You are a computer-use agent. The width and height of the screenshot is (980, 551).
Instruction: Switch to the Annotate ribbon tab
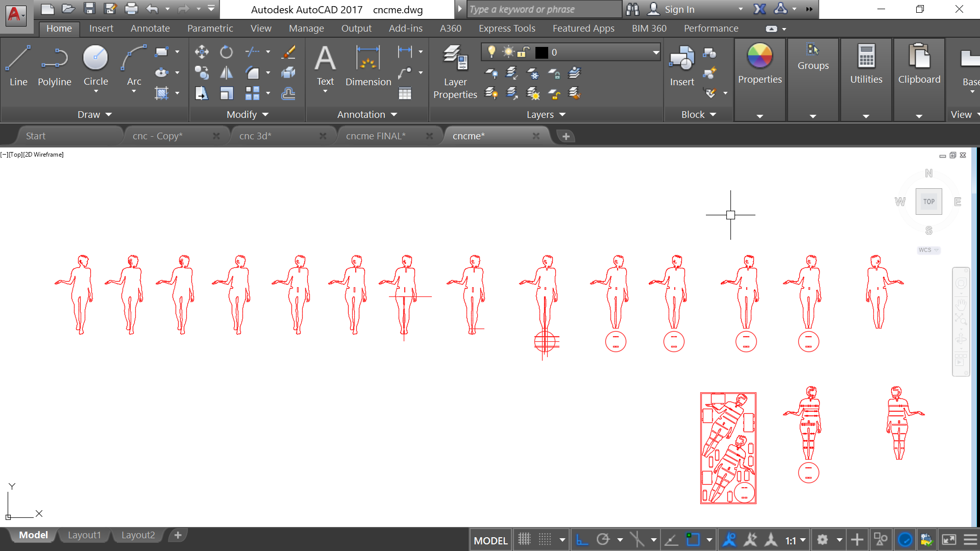(x=150, y=29)
